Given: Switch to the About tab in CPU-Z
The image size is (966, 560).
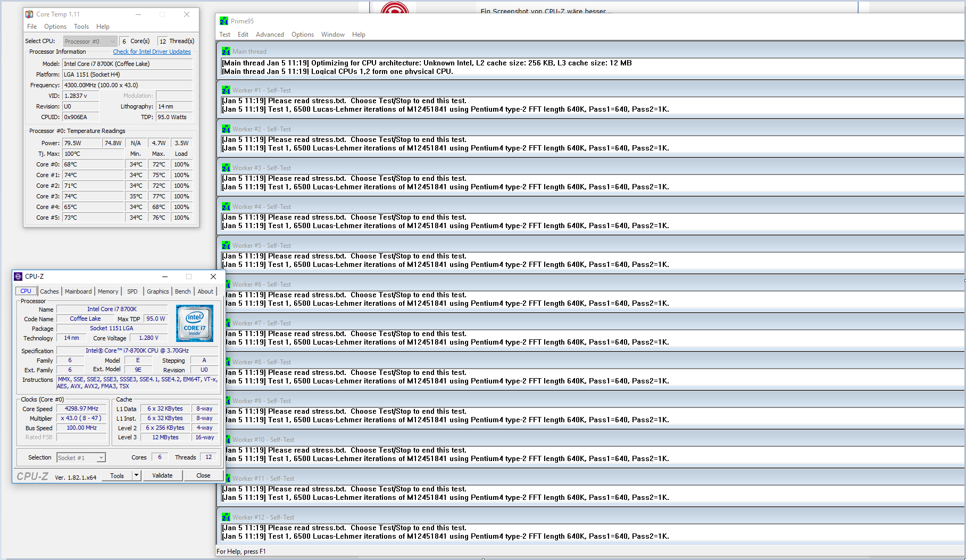Looking at the screenshot, I should [x=205, y=291].
